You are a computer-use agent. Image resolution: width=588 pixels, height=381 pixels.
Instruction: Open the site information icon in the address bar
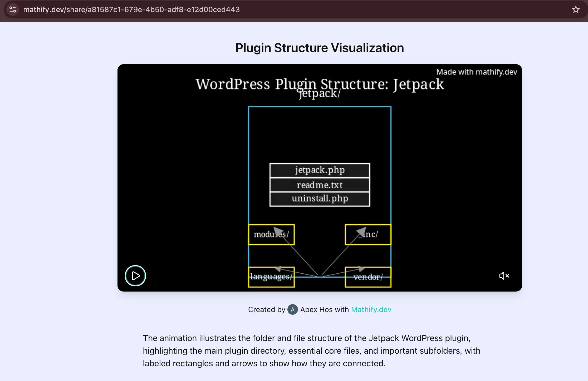[13, 9]
